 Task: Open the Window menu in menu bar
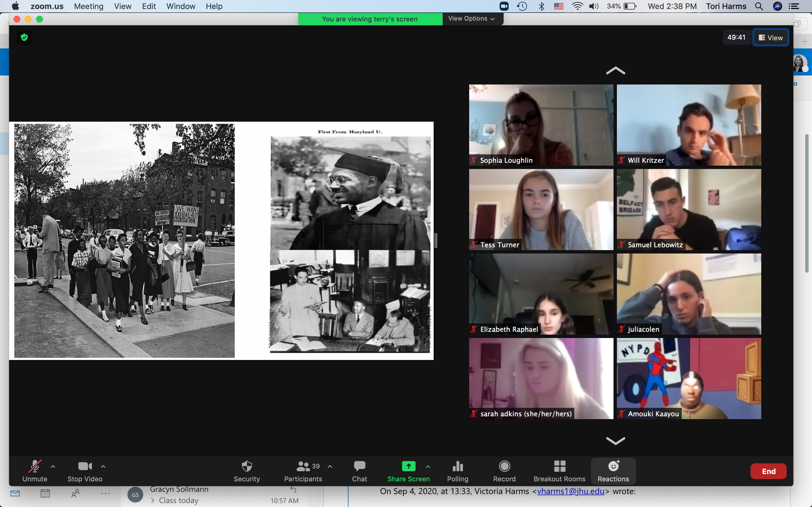pos(180,6)
